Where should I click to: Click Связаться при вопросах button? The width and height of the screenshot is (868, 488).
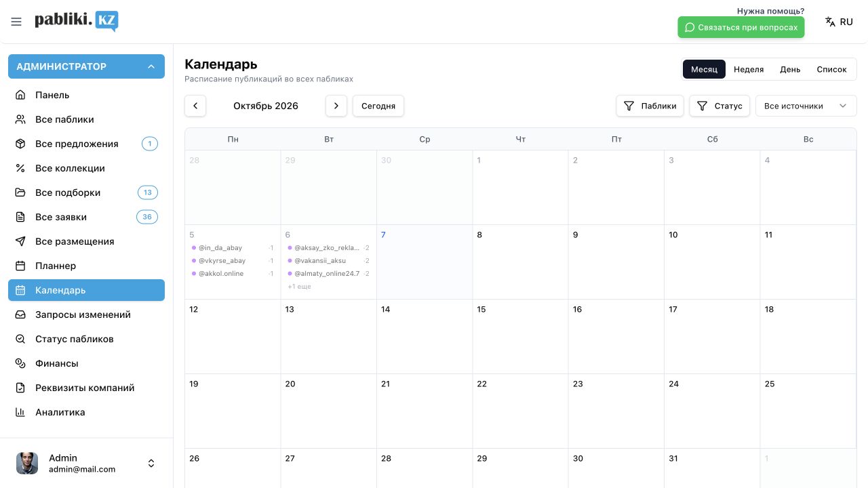click(x=741, y=27)
